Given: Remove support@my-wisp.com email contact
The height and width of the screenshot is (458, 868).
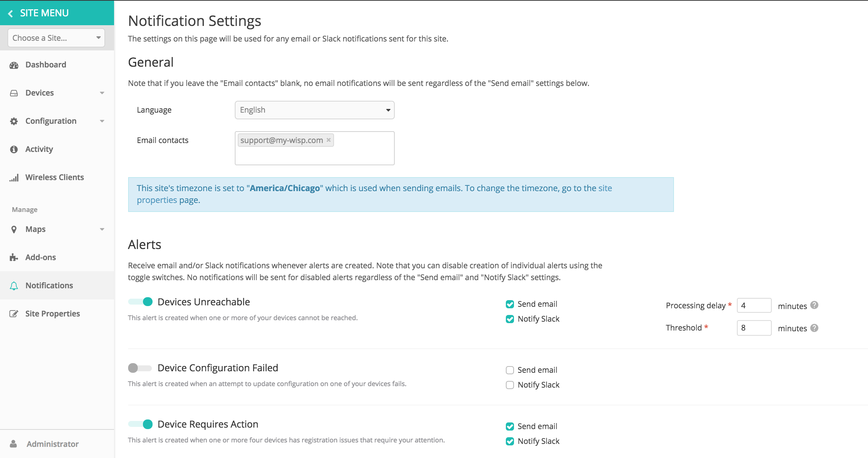Looking at the screenshot, I should (x=328, y=140).
